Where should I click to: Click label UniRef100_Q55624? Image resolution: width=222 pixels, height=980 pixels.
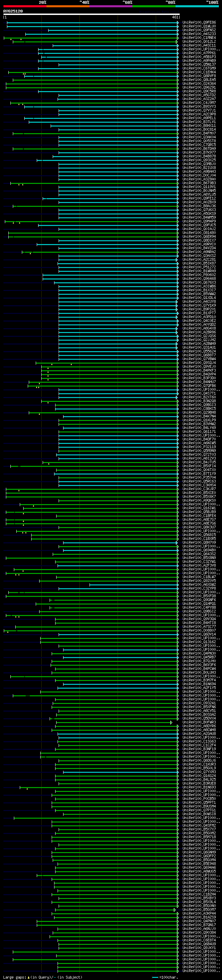coord(199,351)
